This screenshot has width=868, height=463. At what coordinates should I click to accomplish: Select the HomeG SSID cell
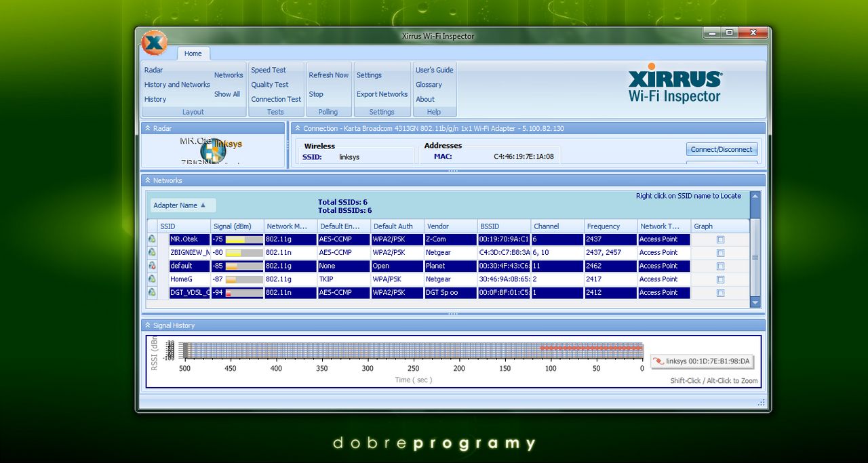click(x=189, y=279)
